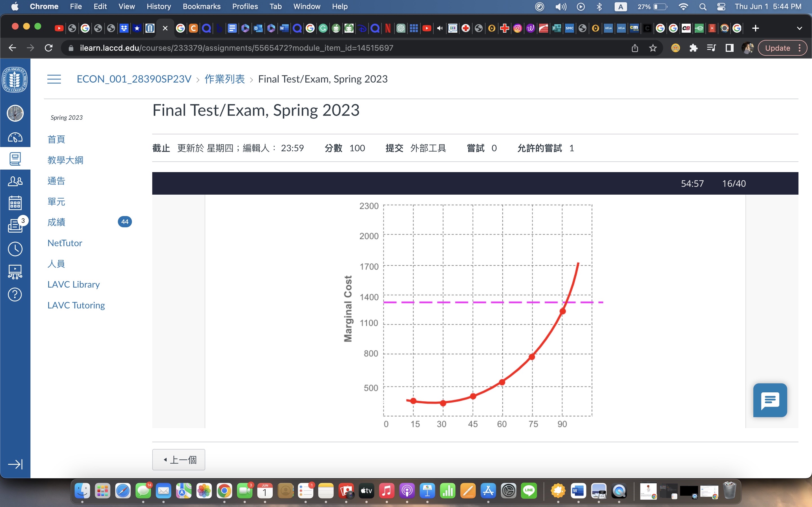The width and height of the screenshot is (812, 507).
Task: Open the 成績 grades page link
Action: tap(56, 222)
